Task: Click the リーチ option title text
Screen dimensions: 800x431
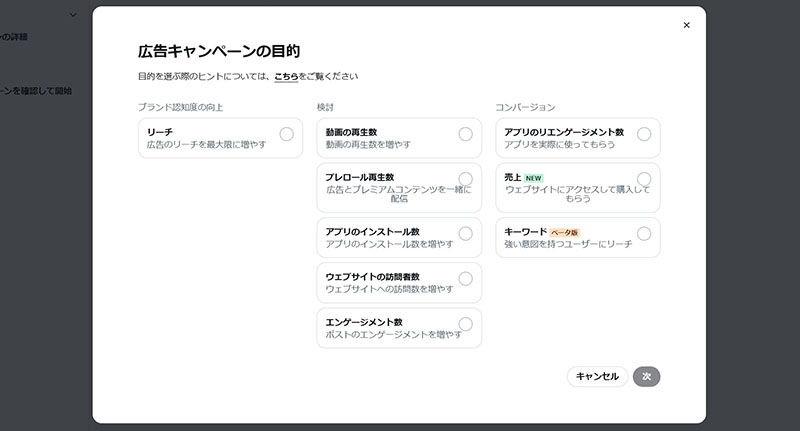Action: pyautogui.click(x=160, y=132)
